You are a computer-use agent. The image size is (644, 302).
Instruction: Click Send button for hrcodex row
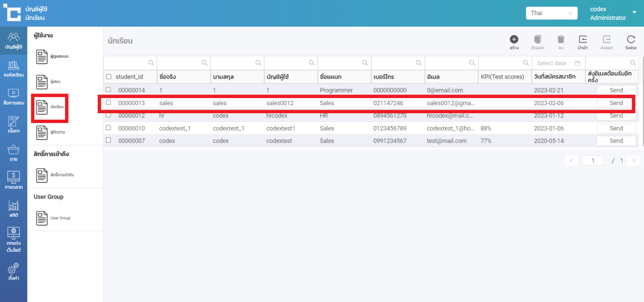616,116
